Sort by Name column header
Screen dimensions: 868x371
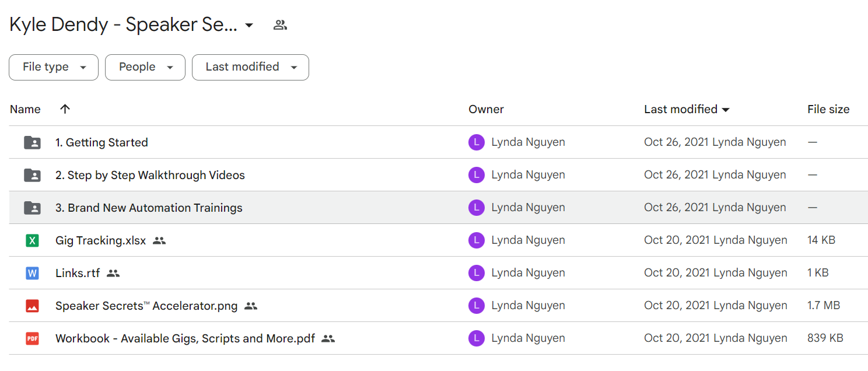(x=25, y=109)
